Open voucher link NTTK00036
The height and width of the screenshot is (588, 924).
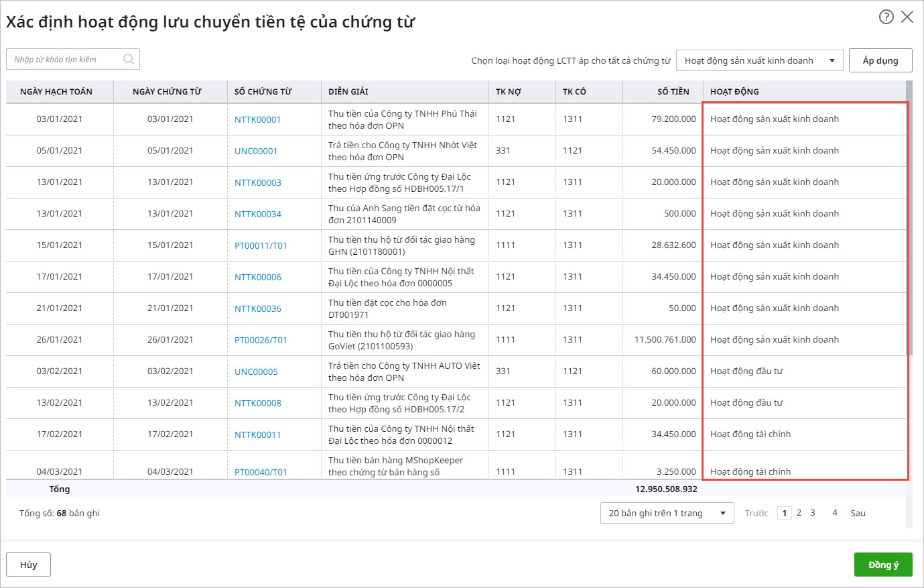coord(257,308)
